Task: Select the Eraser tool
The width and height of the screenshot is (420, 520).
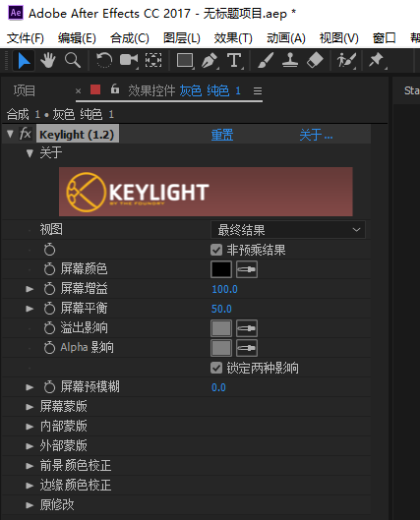Action: tap(315, 61)
